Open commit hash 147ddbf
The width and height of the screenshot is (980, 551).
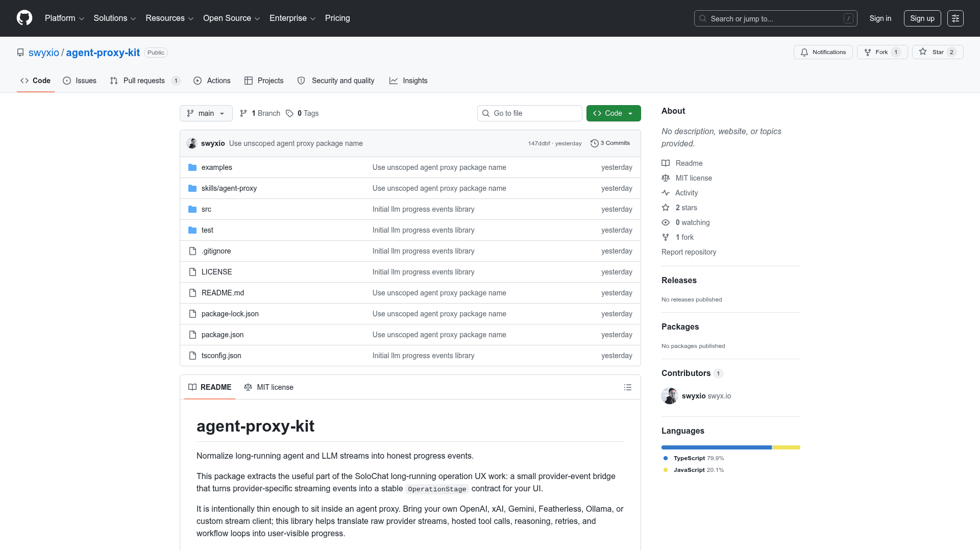(539, 143)
